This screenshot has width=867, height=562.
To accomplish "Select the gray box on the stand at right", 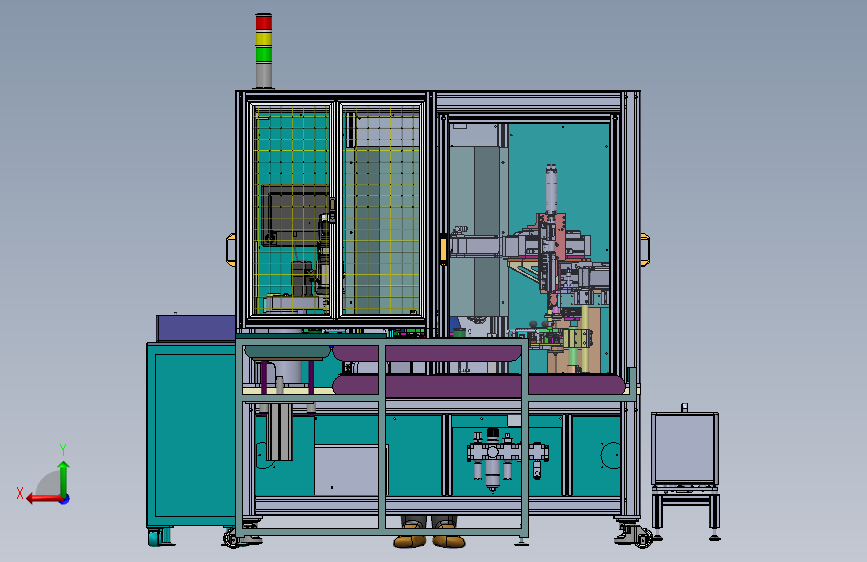I will pyautogui.click(x=685, y=448).
